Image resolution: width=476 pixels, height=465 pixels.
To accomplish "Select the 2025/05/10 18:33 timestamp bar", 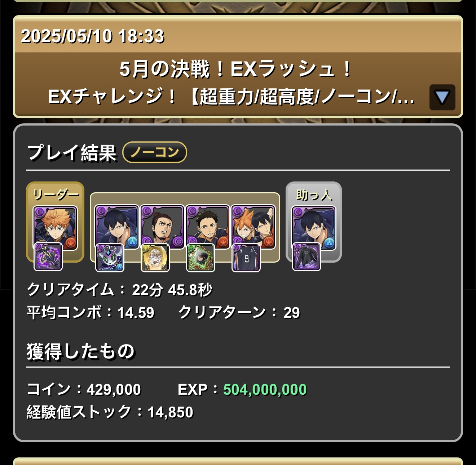I will (238, 36).
